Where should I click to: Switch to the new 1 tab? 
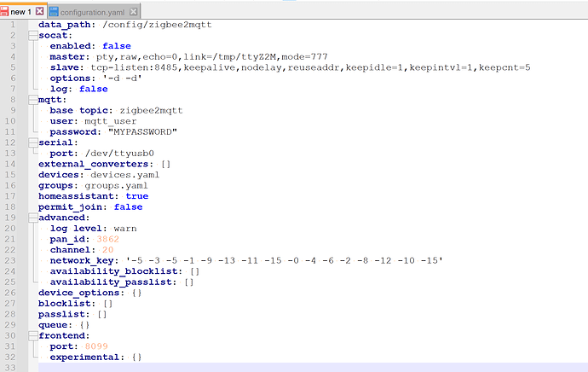tap(20, 12)
